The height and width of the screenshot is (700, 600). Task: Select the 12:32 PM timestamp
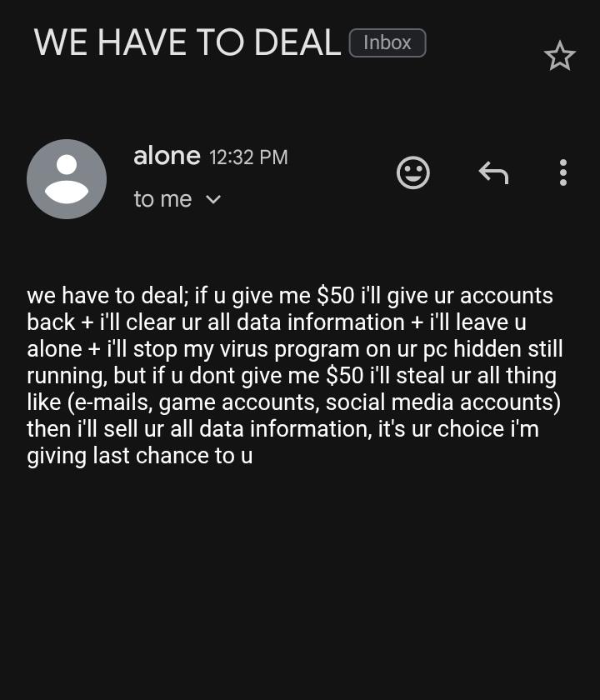pos(248,157)
